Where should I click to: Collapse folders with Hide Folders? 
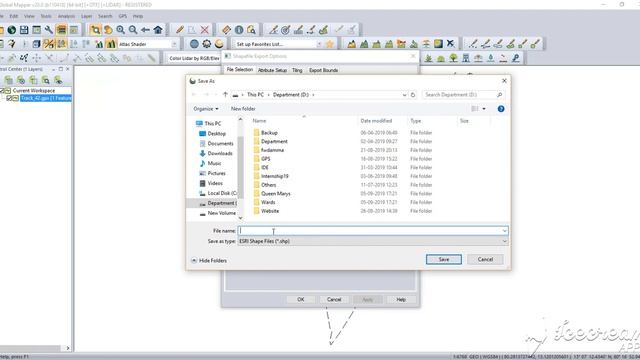pyautogui.click(x=209, y=260)
